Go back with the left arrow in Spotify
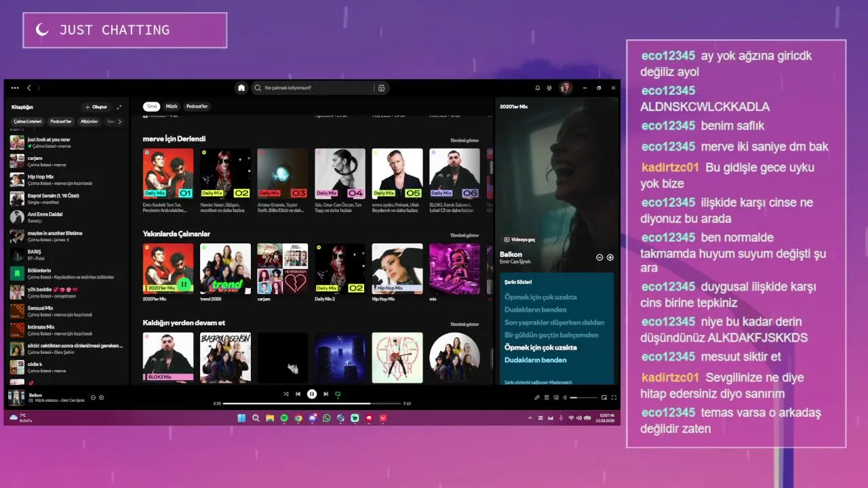868x488 pixels. (x=29, y=88)
